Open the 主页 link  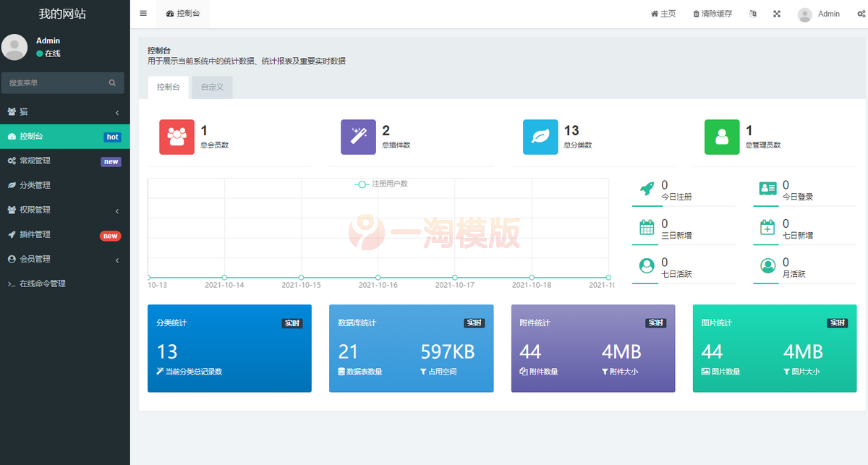[663, 13]
